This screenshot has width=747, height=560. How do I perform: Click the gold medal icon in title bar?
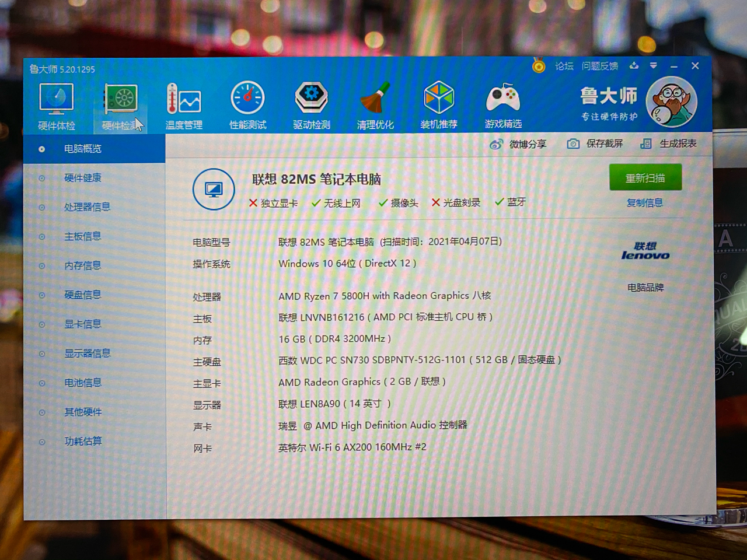[538, 65]
